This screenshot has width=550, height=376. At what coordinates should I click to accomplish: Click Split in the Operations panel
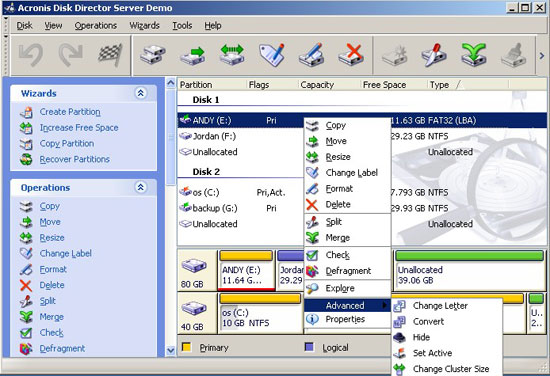pyautogui.click(x=48, y=301)
